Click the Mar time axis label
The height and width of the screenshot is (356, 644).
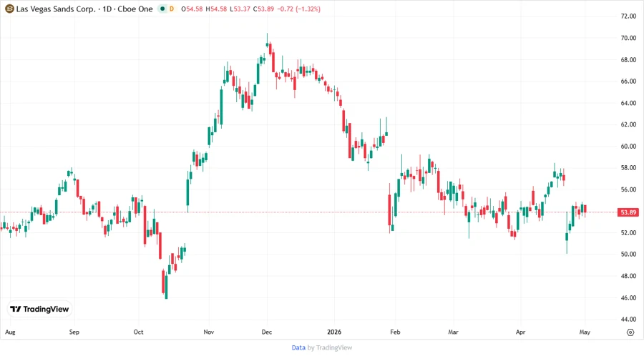[x=454, y=332]
